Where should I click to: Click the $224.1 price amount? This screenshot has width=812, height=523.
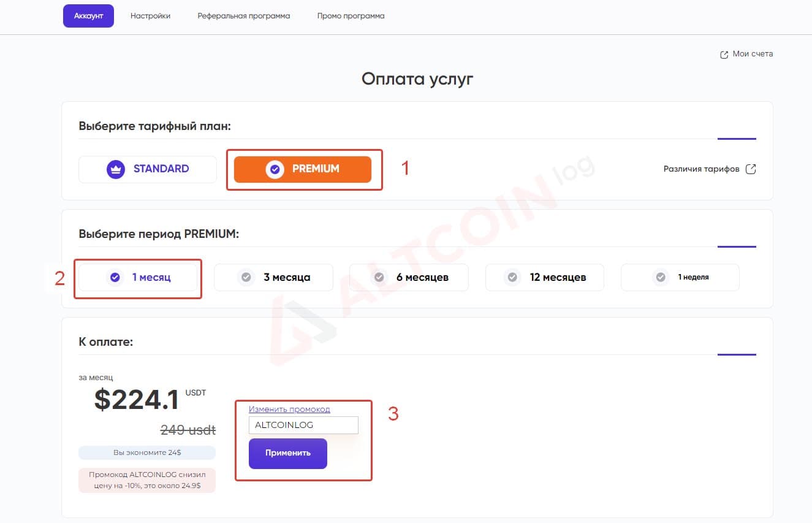coord(137,400)
